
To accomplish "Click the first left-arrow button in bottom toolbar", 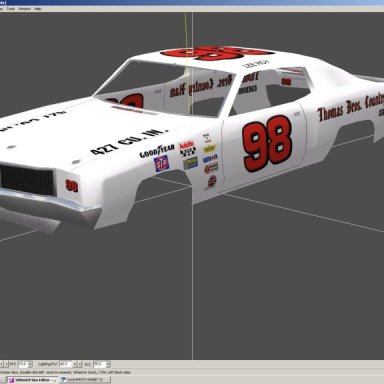I will (x=1, y=364).
